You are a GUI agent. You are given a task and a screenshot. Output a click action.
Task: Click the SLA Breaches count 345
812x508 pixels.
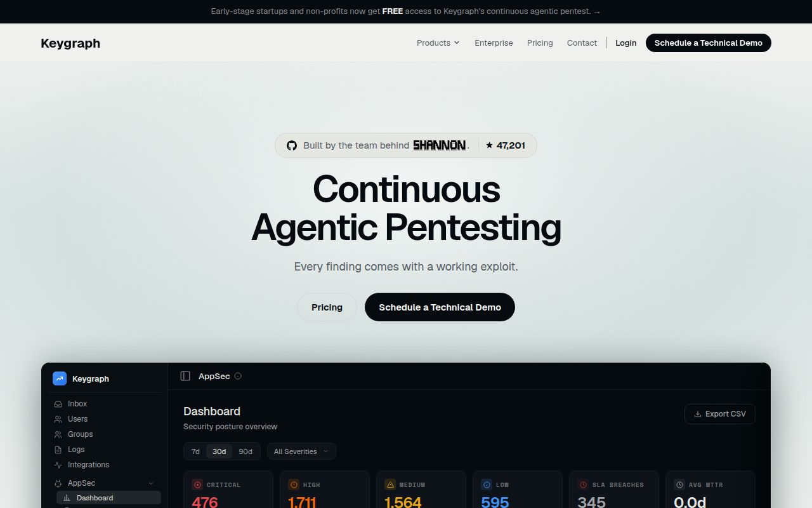[591, 502]
